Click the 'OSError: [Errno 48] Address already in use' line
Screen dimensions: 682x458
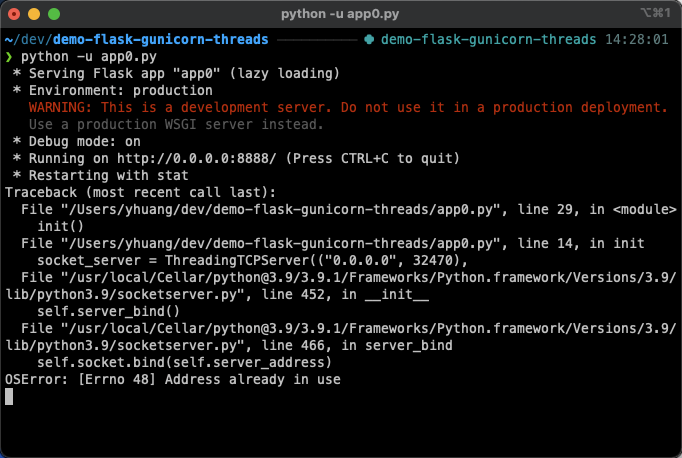point(173,379)
